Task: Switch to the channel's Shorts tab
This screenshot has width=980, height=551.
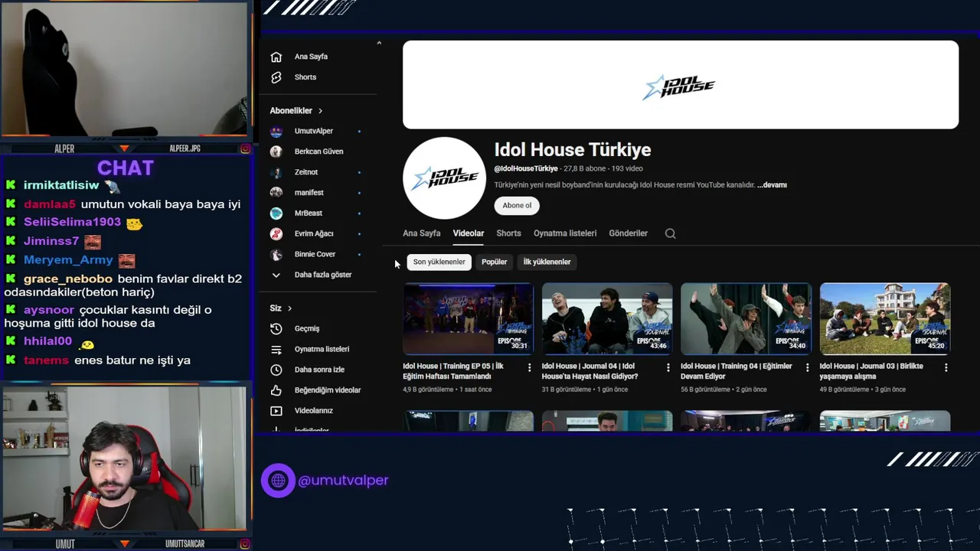Action: (508, 233)
